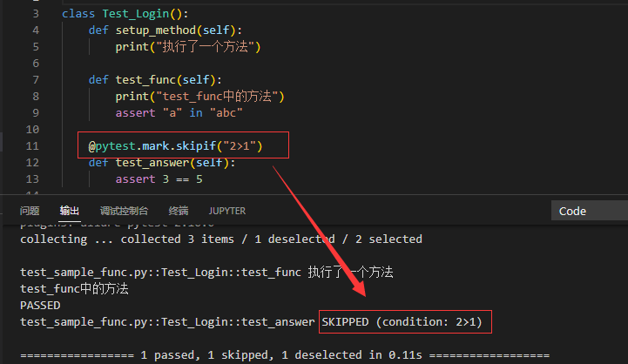The image size is (628, 364).
Task: Click line number 3 in the gutter
Action: pos(34,14)
